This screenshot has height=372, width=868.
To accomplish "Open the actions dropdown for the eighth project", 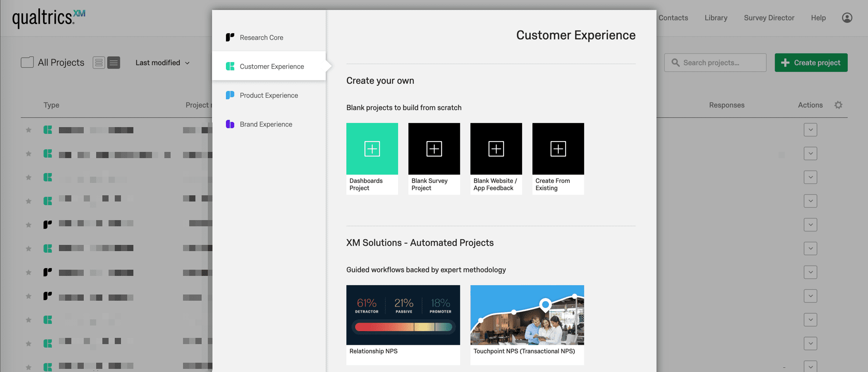I will (x=811, y=296).
